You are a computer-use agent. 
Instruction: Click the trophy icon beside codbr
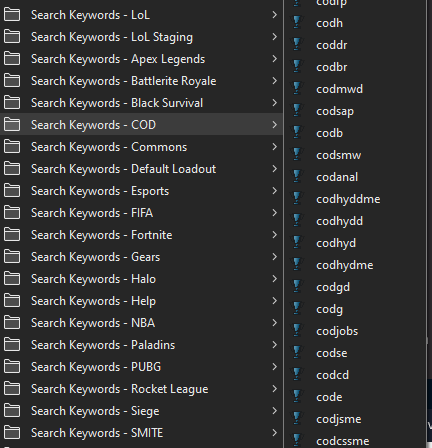[297, 67]
